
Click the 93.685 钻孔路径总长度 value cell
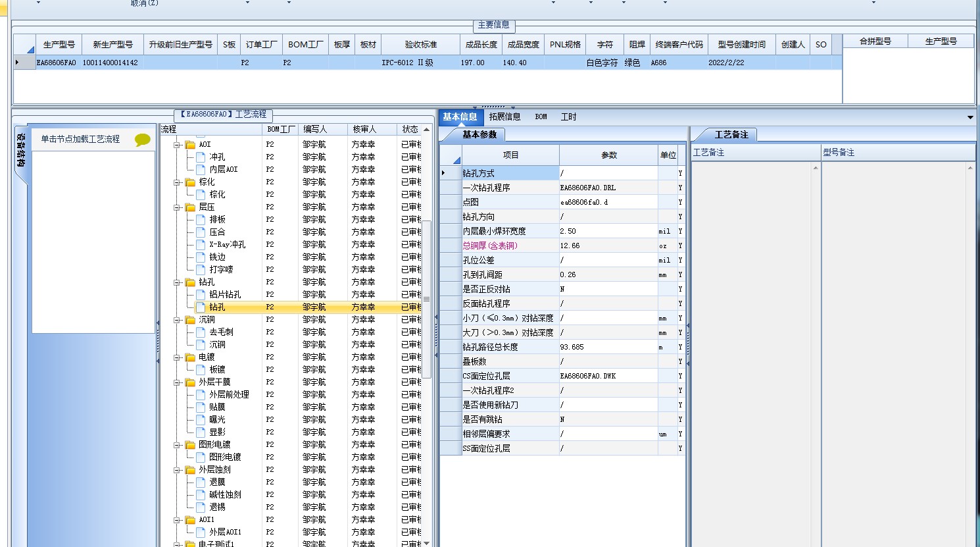(x=608, y=347)
